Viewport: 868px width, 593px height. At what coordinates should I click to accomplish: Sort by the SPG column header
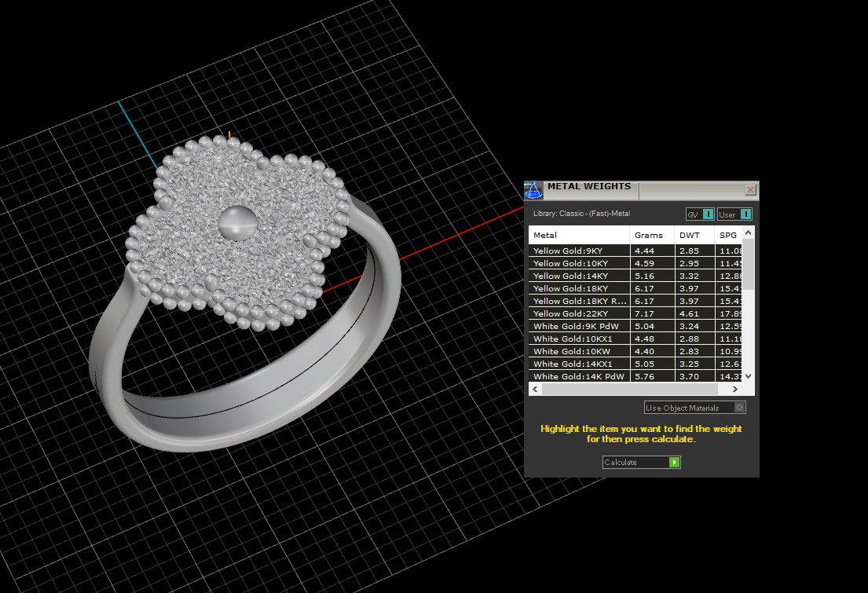pyautogui.click(x=728, y=235)
